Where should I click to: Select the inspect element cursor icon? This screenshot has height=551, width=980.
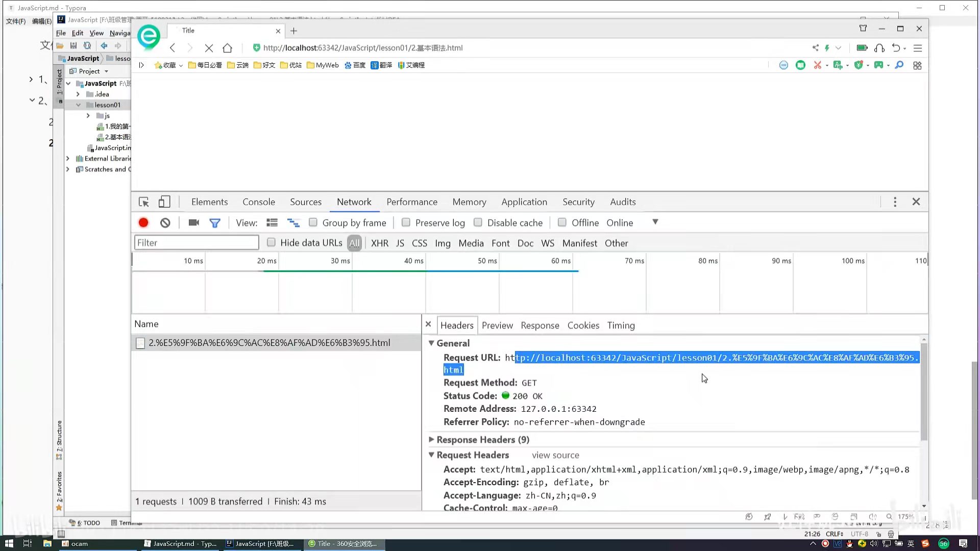pyautogui.click(x=144, y=202)
